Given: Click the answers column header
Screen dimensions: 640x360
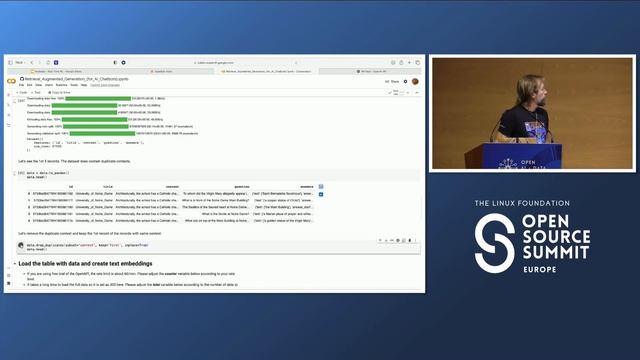Looking at the screenshot, I should (307, 187).
